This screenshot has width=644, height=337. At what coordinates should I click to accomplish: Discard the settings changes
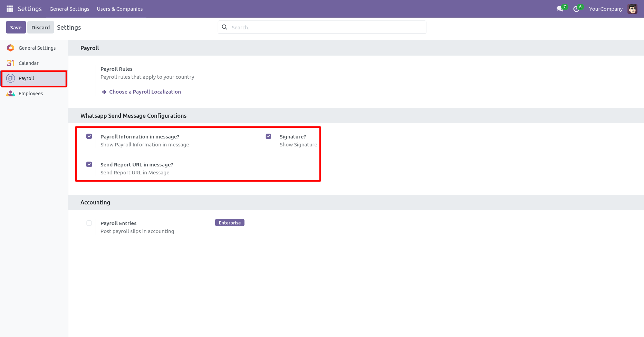[x=41, y=27]
